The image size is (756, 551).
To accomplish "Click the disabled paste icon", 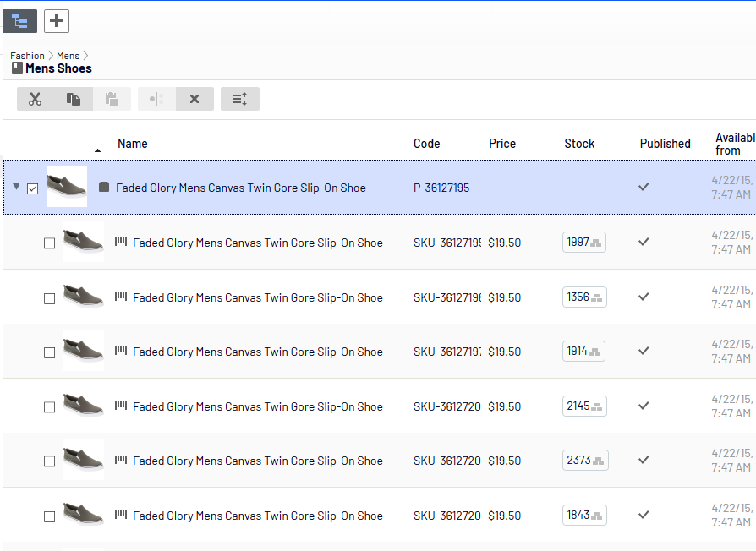I will coord(112,99).
